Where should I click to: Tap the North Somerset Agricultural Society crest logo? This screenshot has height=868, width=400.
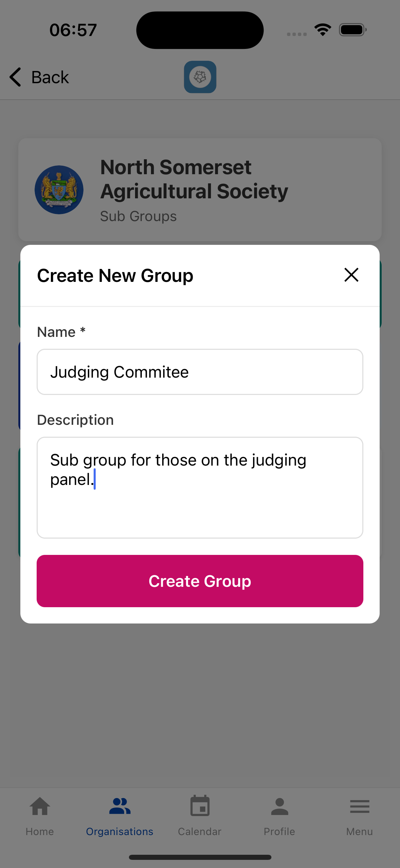[x=58, y=190]
